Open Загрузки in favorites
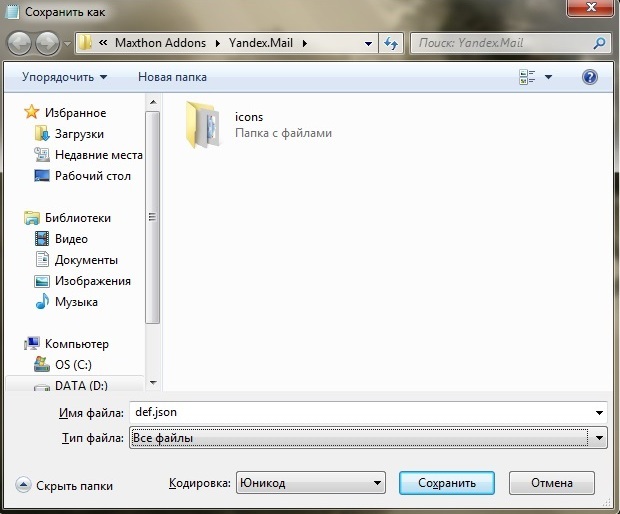 (x=79, y=134)
